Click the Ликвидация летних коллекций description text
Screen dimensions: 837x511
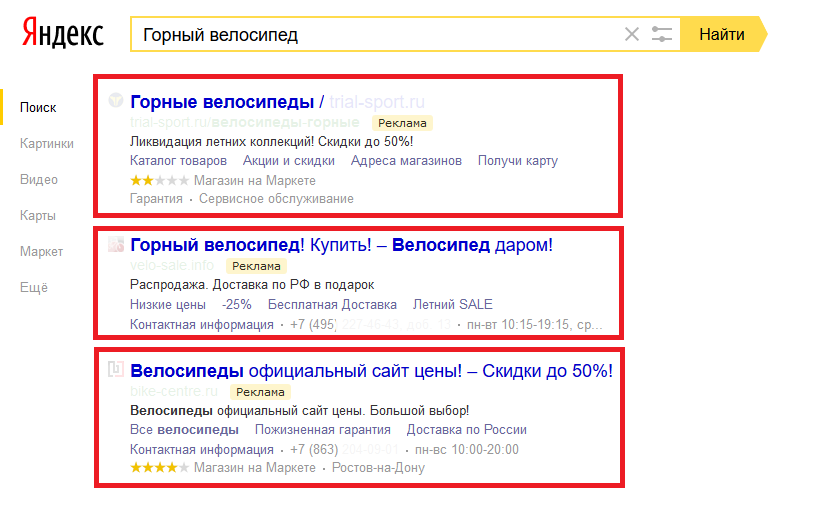point(272,141)
